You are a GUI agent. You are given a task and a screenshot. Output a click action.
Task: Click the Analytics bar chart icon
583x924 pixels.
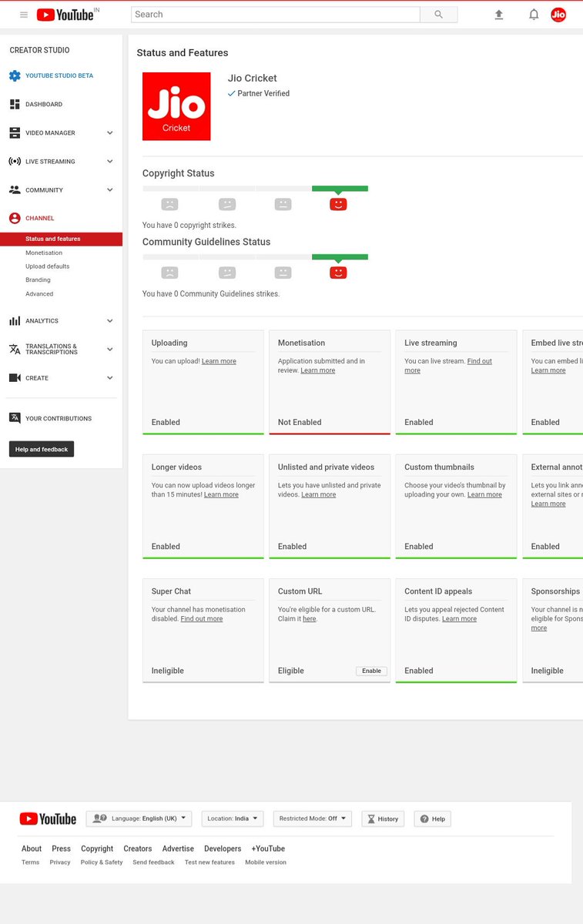(x=15, y=320)
